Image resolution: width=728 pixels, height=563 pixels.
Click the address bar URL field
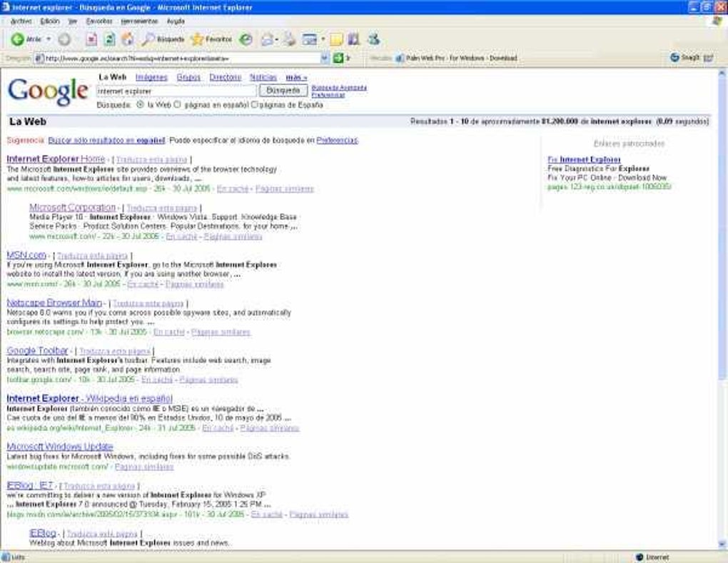coord(181,59)
